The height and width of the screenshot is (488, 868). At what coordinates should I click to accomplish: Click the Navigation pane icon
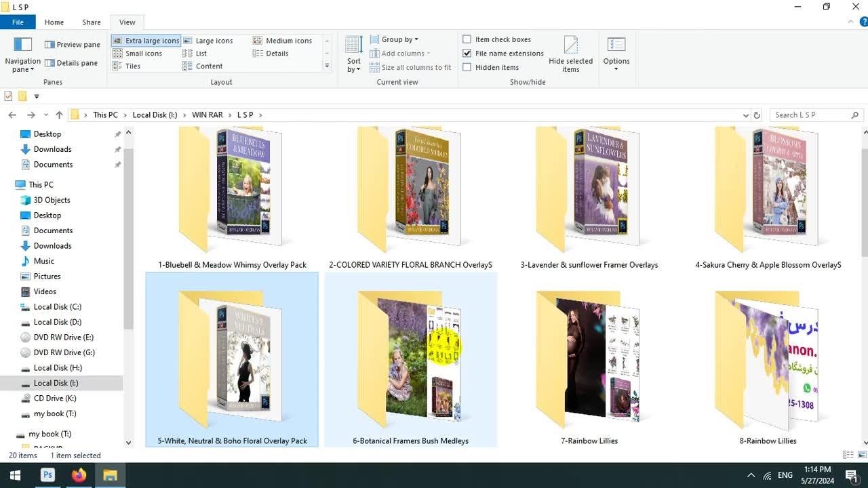(23, 45)
